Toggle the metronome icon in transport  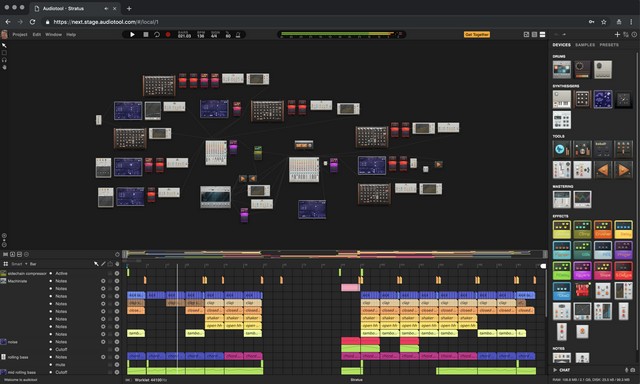(x=238, y=35)
